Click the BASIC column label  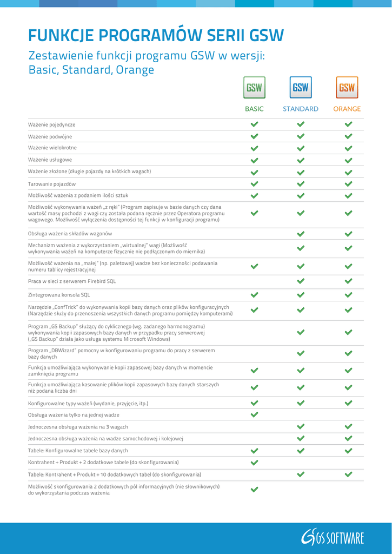tap(254, 109)
